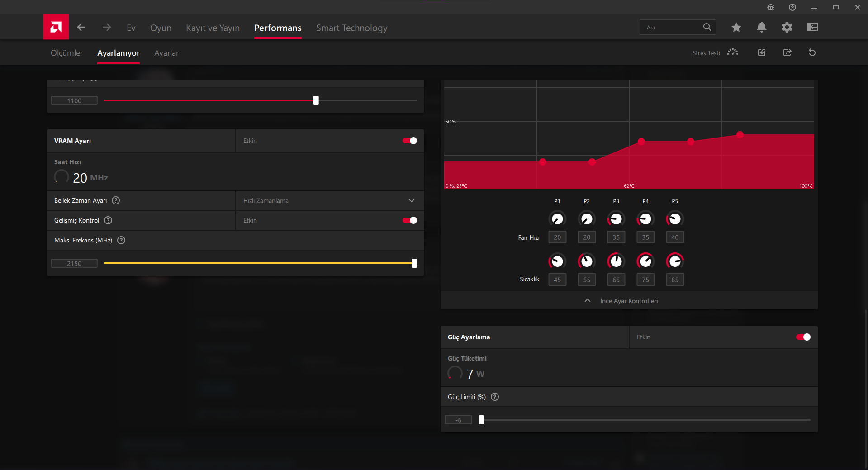Click the temperature value 65 box
Viewport: 868px width, 470px height.
pyautogui.click(x=616, y=280)
